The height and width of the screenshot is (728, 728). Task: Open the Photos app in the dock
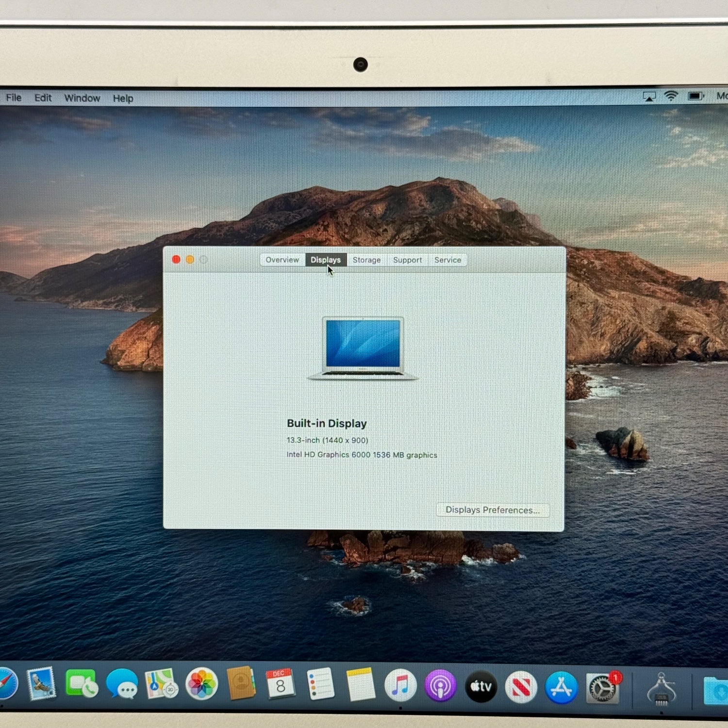(x=201, y=684)
